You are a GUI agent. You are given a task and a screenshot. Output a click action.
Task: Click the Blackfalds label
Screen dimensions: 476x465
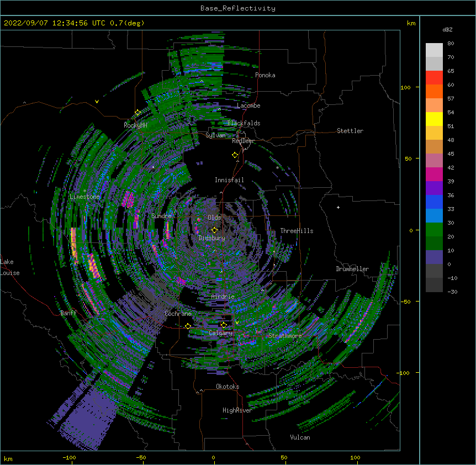click(x=244, y=123)
